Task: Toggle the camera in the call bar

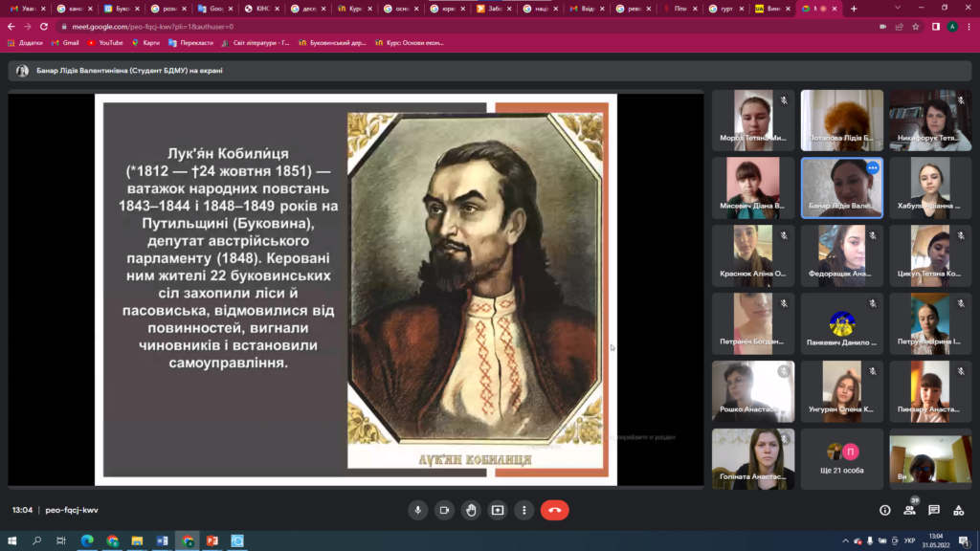Action: [x=444, y=510]
